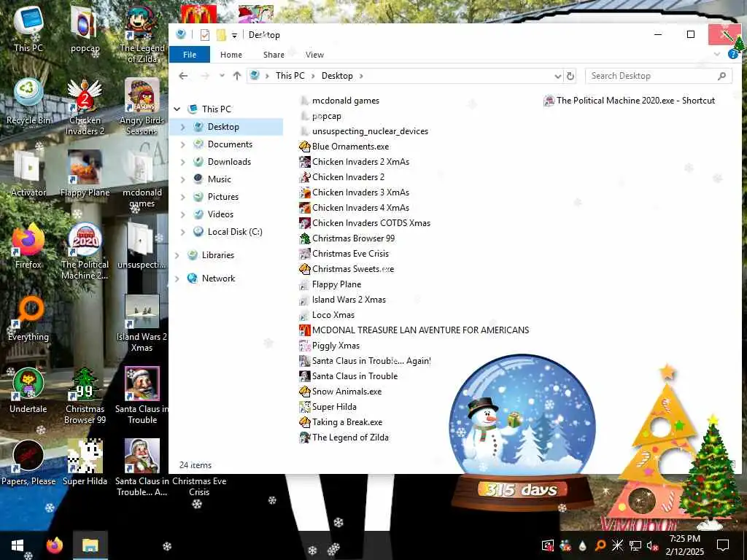The image size is (747, 560).
Task: Open the recent locations dropdown arrow
Action: click(222, 76)
